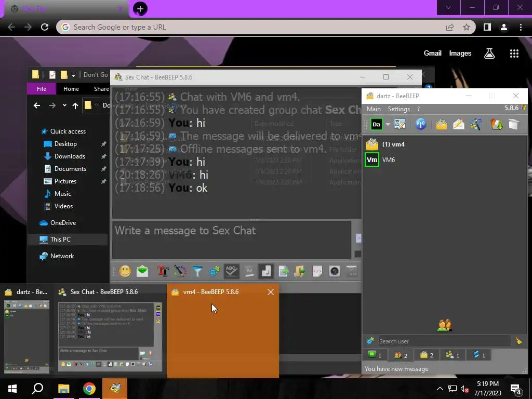The image size is (532, 399).
Task: Select OneDrive in Explorer sidebar
Action: pos(63,222)
